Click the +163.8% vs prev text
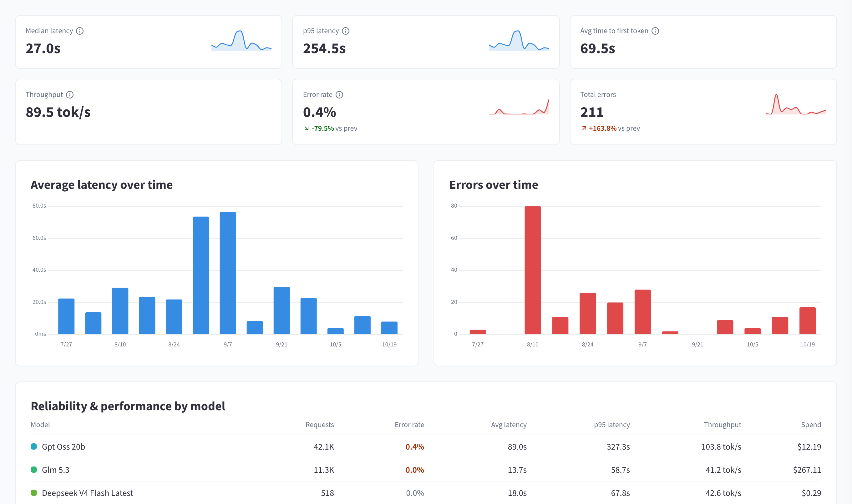Viewport: 852px width, 504px height. pos(614,128)
